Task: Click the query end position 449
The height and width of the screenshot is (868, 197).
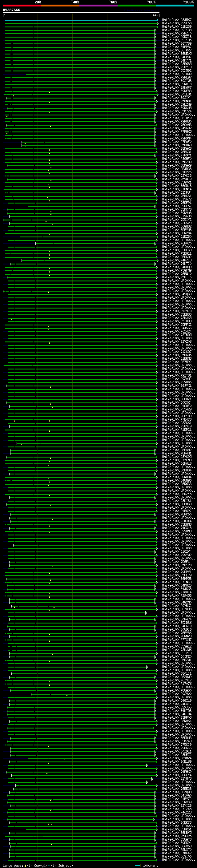Action: point(155,15)
